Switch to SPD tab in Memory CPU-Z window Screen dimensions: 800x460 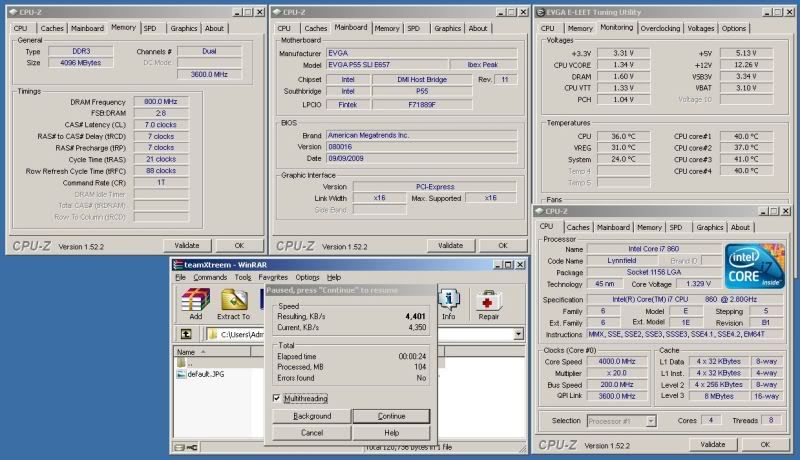pyautogui.click(x=150, y=28)
